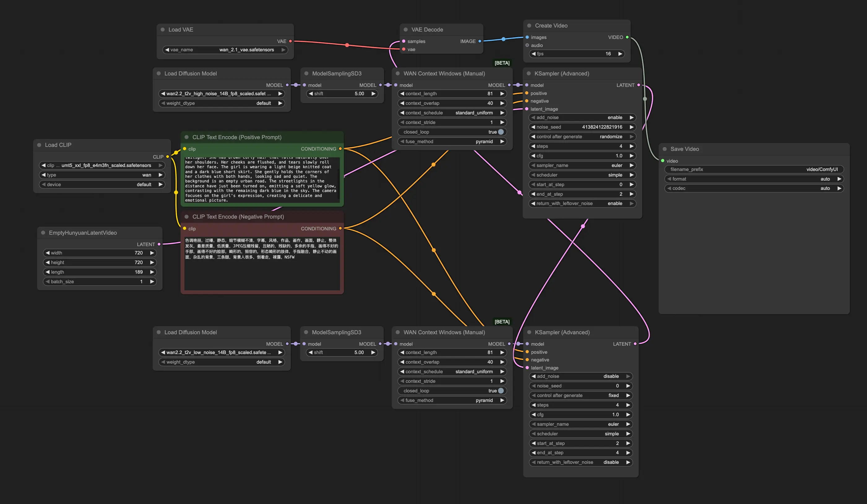Toggle closed_loop on the top WAN Context Windows

[x=501, y=132]
